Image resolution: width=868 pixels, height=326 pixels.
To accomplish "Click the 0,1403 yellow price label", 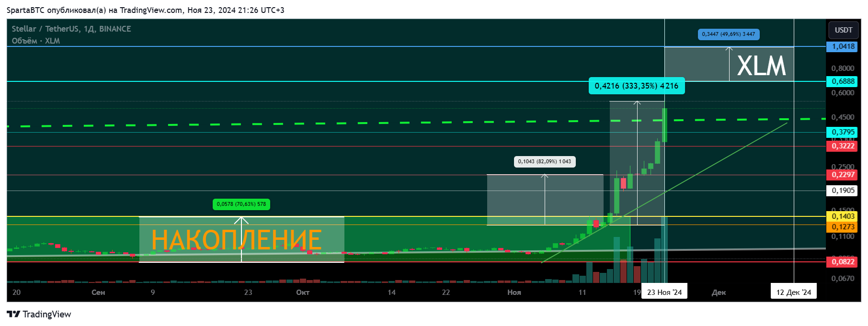I will point(842,216).
